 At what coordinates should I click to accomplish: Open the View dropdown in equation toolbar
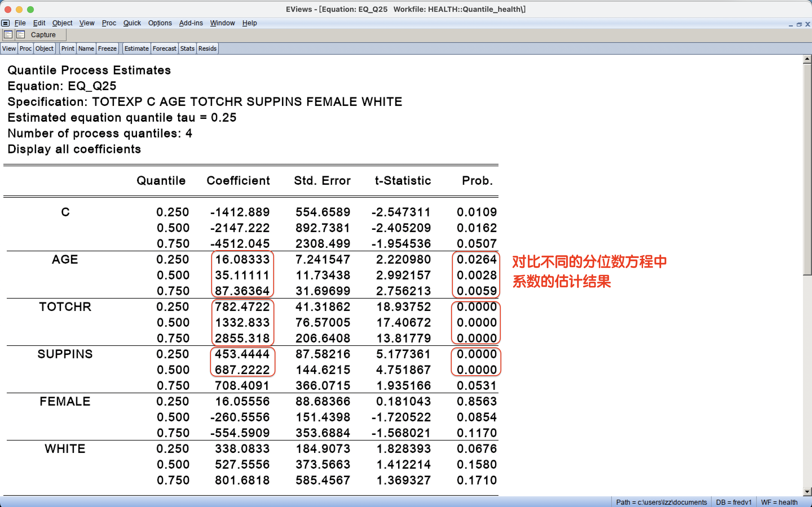coord(9,49)
